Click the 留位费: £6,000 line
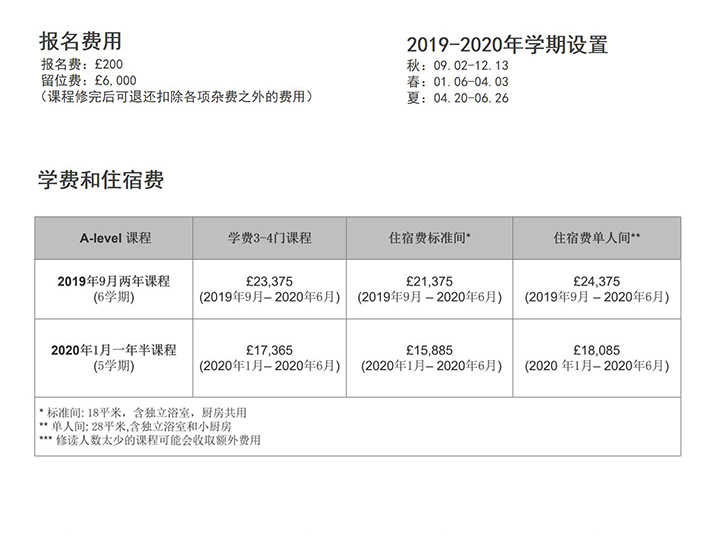This screenshot has width=720, height=536. point(88,80)
